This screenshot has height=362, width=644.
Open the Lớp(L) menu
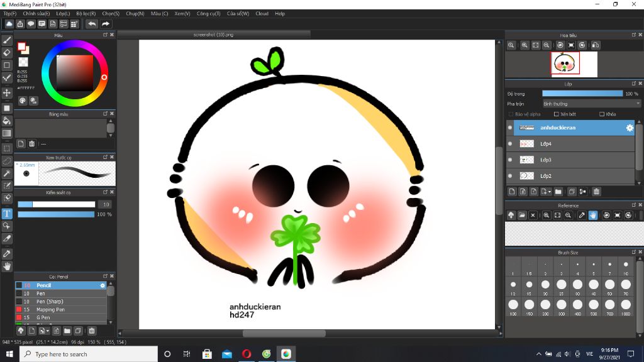[63, 14]
